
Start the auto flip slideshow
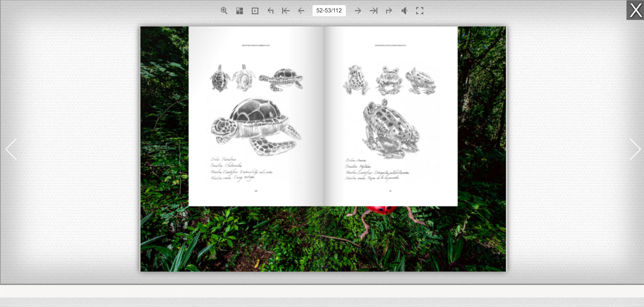[255, 11]
